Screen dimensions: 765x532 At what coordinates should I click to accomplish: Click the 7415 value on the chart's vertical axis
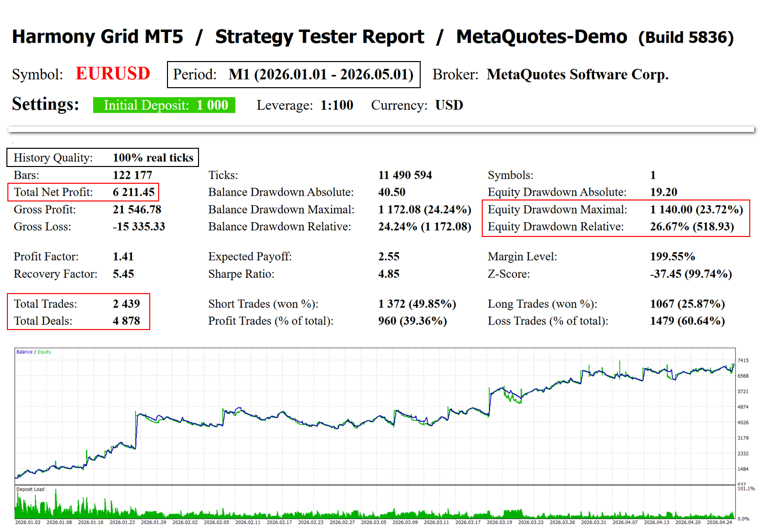click(x=743, y=361)
